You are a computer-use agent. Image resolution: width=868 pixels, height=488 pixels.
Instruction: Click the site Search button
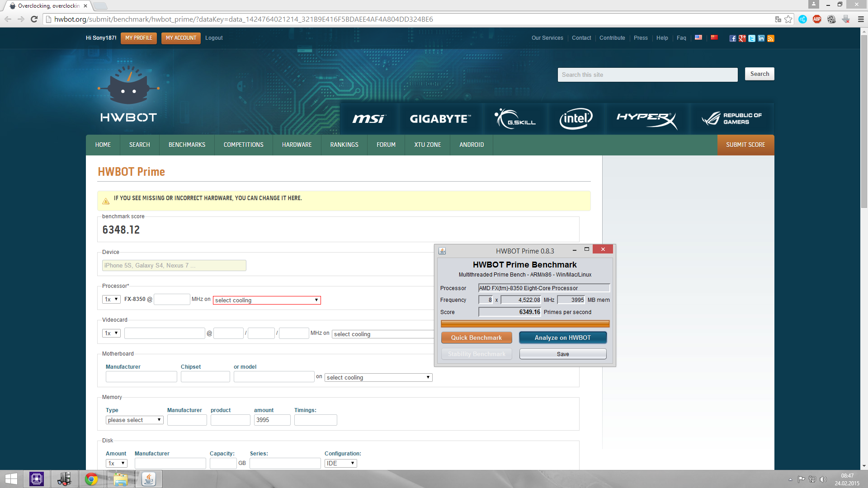759,74
